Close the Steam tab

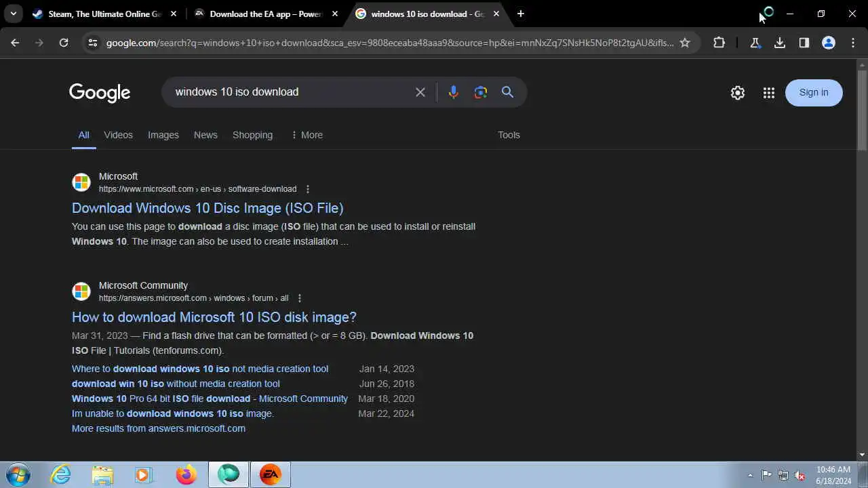(174, 14)
